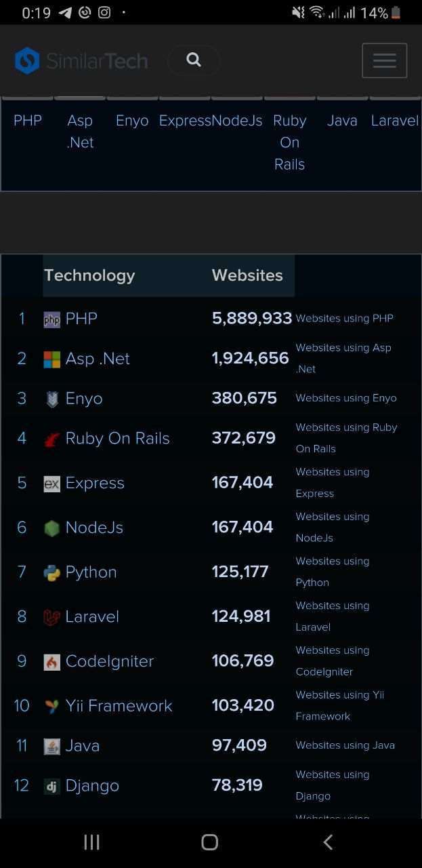Tap the battery indicator in status bar
422x868 pixels.
pyautogui.click(x=396, y=12)
